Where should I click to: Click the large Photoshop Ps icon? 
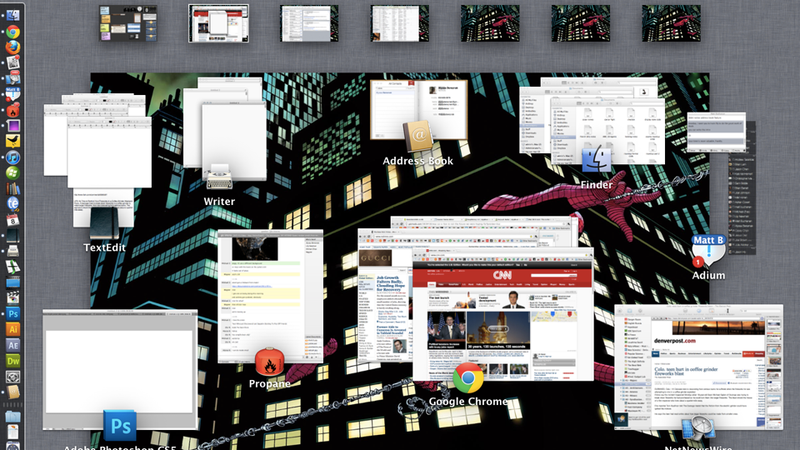[120, 426]
